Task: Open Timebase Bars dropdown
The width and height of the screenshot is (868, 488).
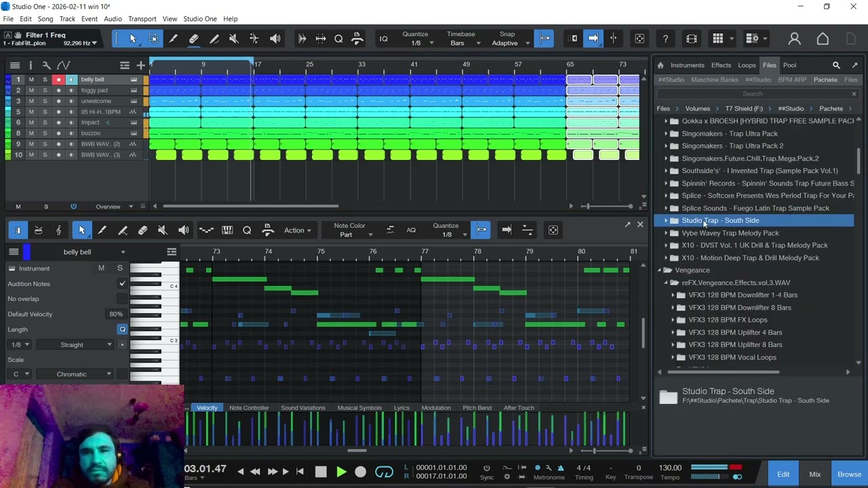Action: click(465, 43)
